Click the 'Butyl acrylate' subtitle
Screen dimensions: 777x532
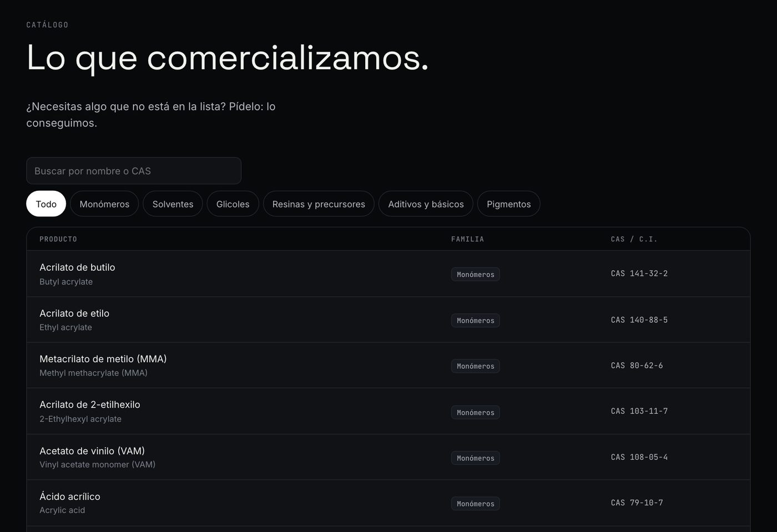66,282
